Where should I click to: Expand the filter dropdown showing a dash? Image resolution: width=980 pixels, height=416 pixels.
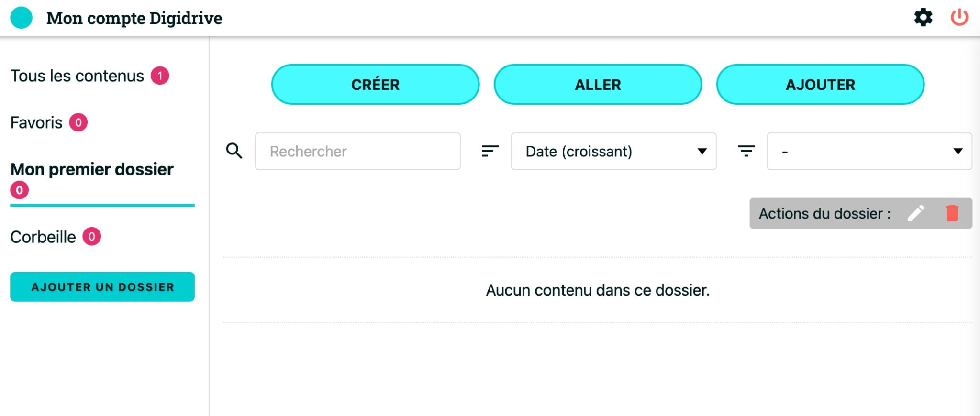(x=869, y=151)
